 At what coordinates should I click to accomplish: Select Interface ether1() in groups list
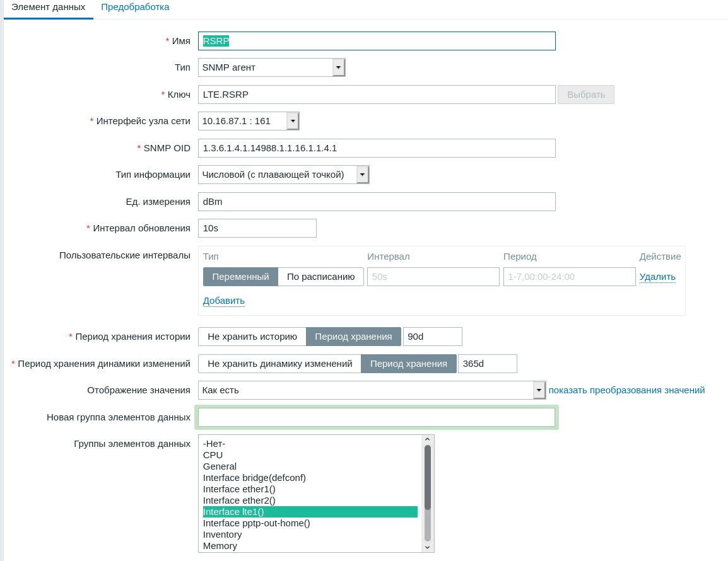(239, 489)
